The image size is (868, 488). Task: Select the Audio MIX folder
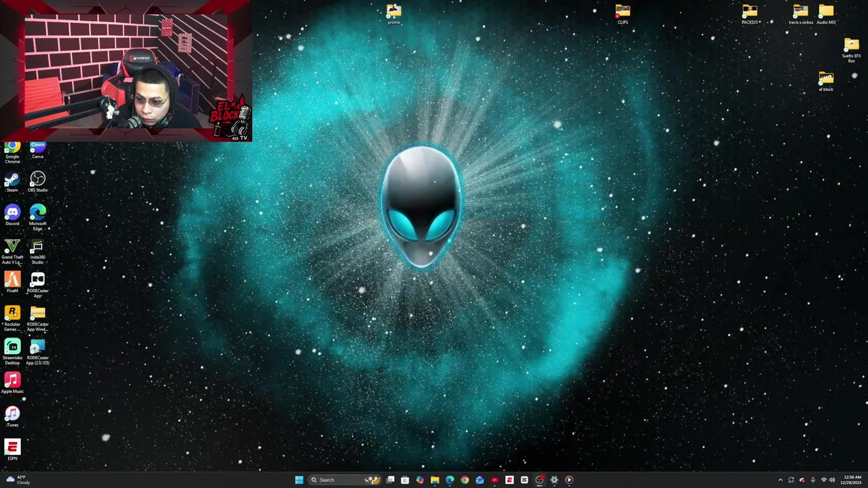(x=826, y=14)
